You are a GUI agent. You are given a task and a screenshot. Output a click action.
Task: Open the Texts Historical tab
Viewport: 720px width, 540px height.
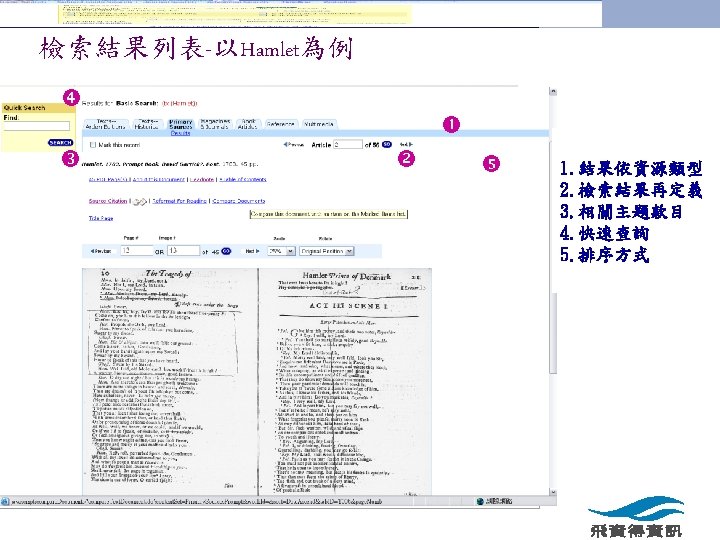146,124
